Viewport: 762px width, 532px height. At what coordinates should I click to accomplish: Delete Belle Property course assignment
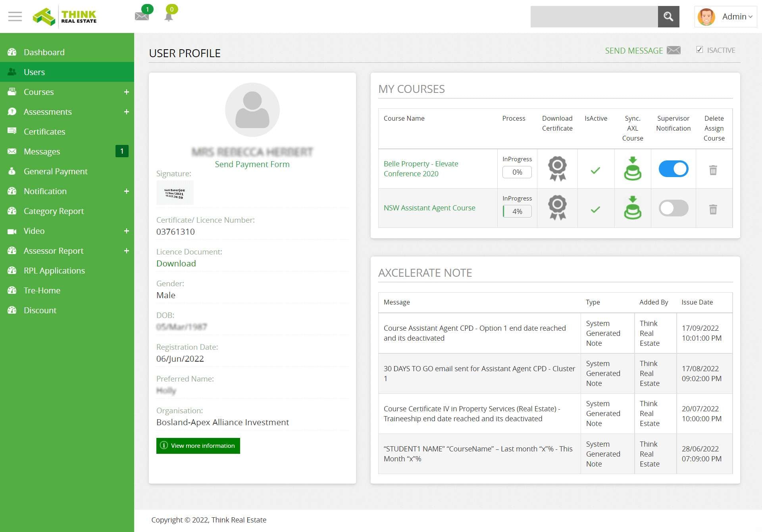point(713,170)
